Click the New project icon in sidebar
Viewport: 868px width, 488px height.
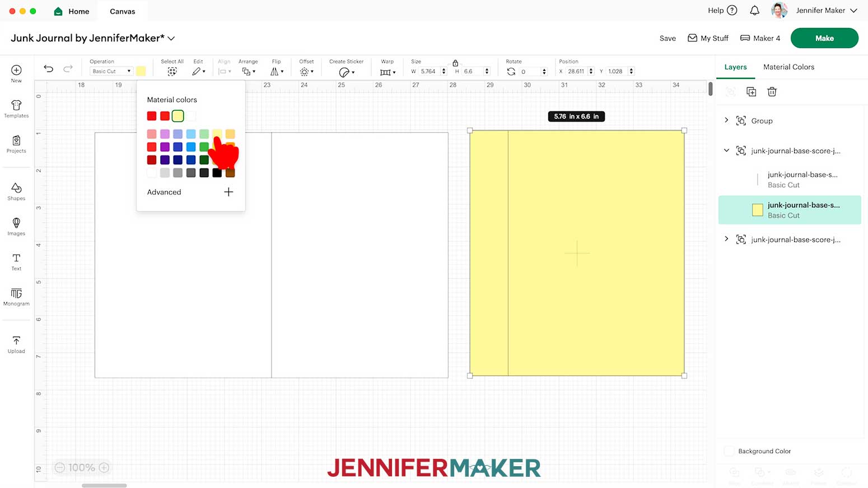[16, 71]
